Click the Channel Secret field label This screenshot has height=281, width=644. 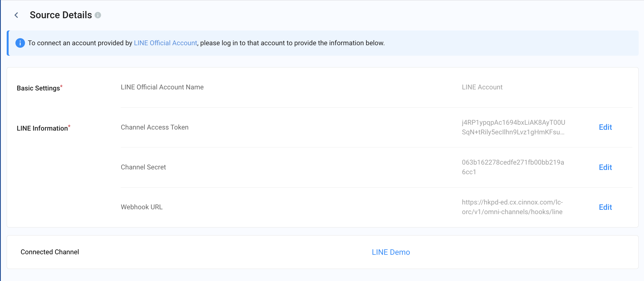[x=143, y=167]
